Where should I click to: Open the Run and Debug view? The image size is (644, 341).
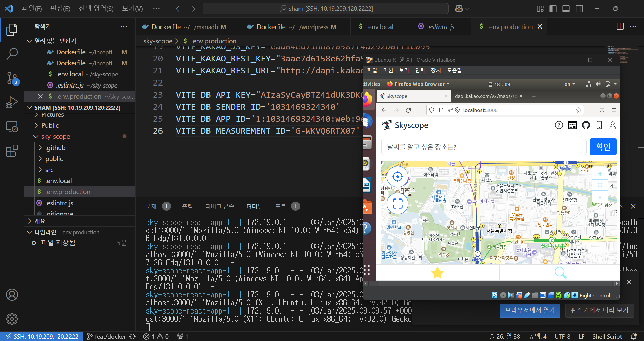(x=12, y=102)
